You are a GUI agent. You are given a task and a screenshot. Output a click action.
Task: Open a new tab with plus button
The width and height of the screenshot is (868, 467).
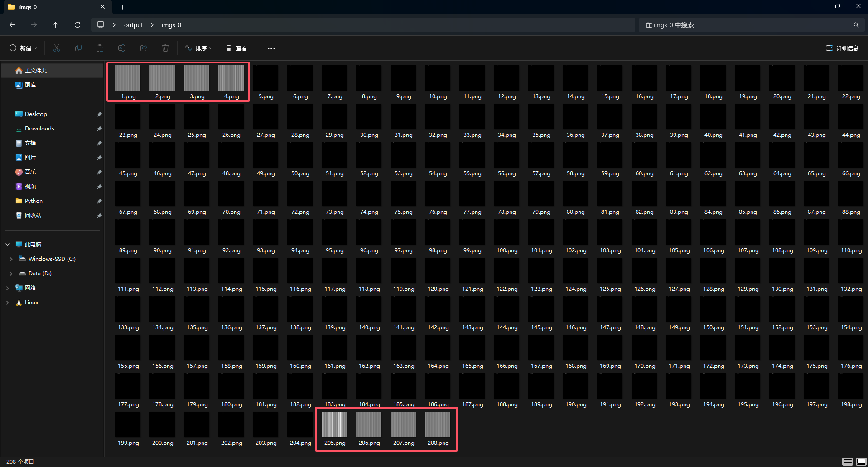122,7
